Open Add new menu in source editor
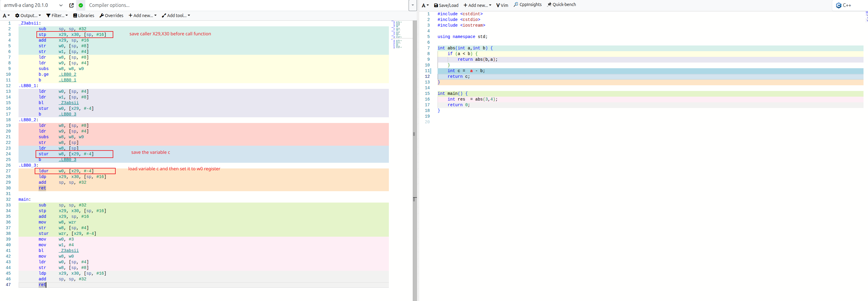 477,5
